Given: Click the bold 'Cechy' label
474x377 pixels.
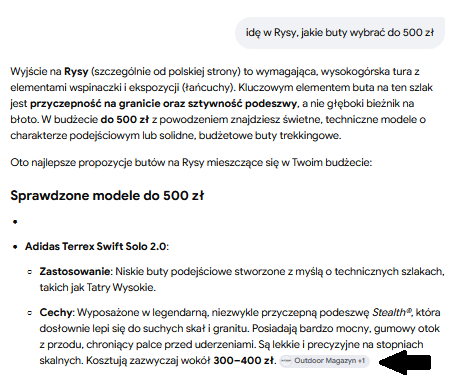Looking at the screenshot, I should (56, 313).
